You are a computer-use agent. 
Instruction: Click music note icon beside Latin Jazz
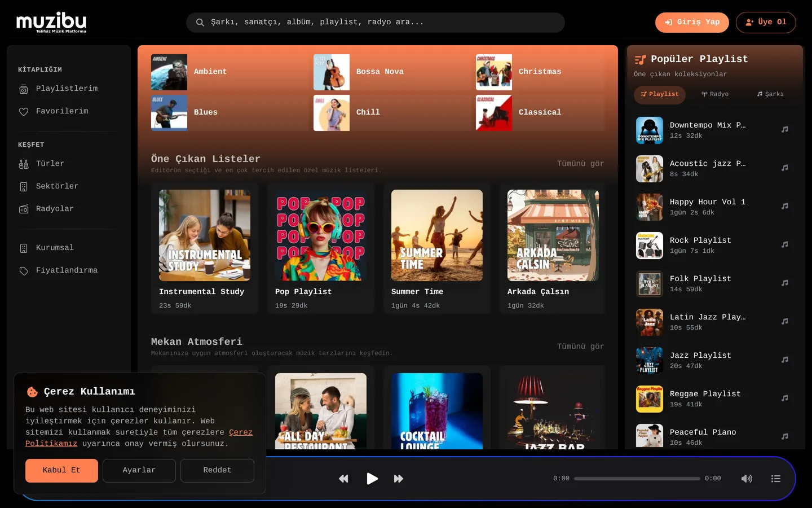[x=785, y=321]
